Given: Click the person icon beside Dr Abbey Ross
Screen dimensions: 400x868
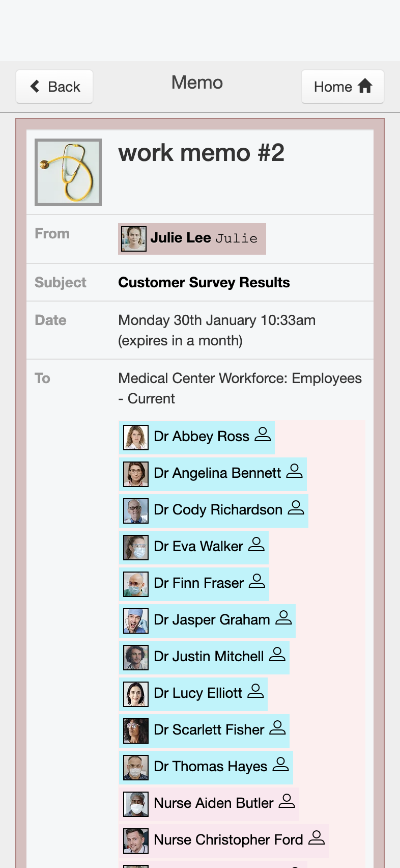Looking at the screenshot, I should coord(263,435).
